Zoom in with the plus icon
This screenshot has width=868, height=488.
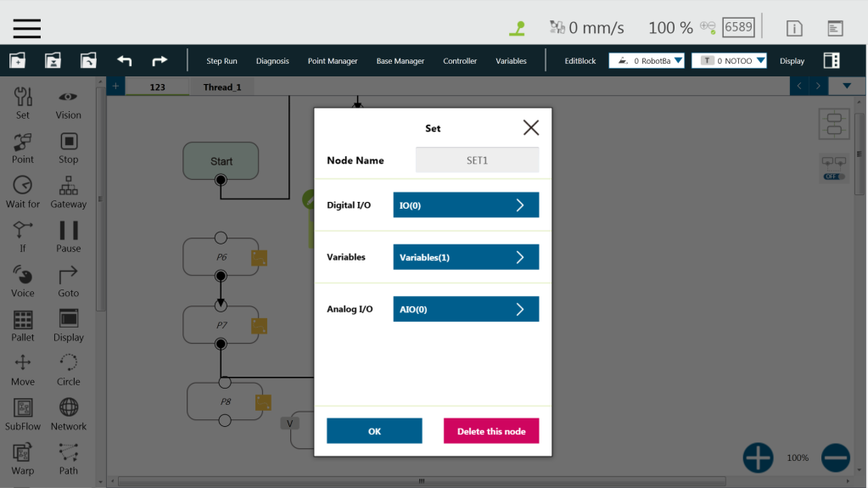coord(758,457)
